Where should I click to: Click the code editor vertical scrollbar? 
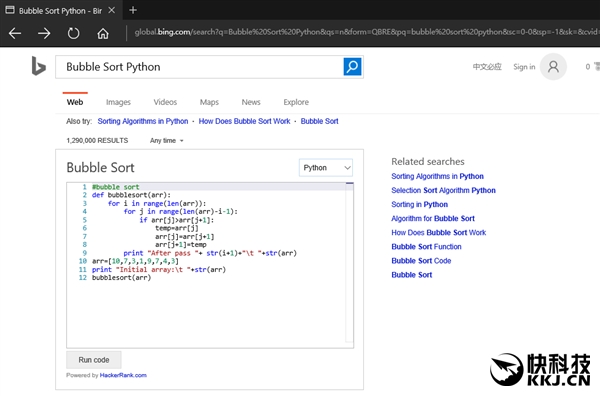pyautogui.click(x=349, y=262)
